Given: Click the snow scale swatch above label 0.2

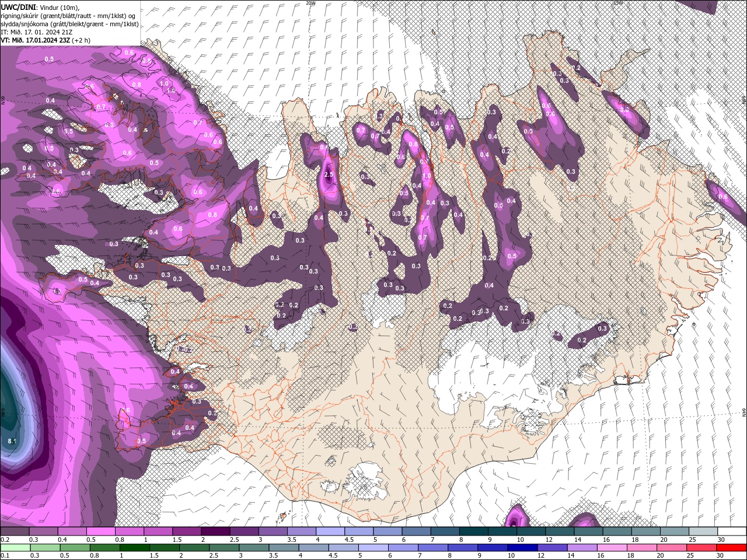Looking at the screenshot, I should (x=15, y=531).
